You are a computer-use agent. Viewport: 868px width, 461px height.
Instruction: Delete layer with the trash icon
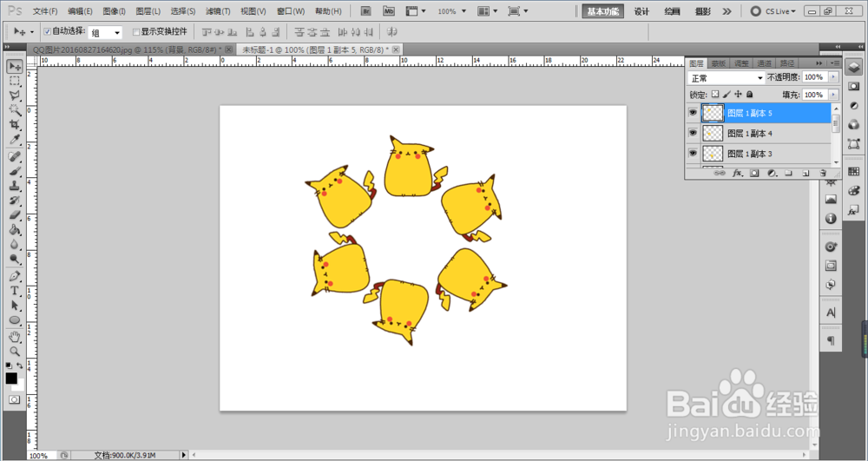point(823,174)
